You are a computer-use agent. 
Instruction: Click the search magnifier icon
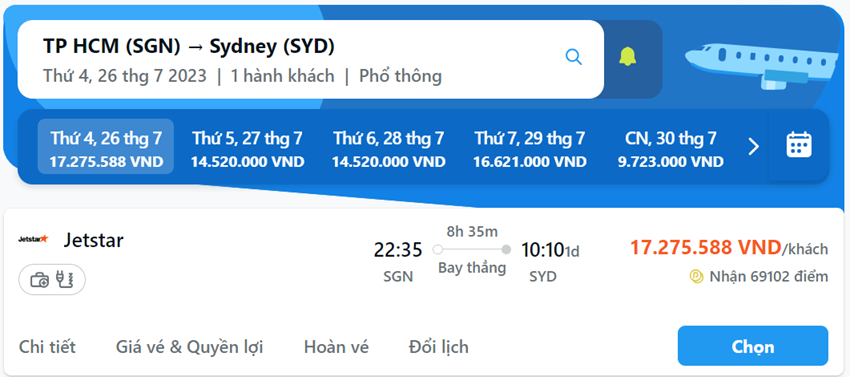coord(574,56)
